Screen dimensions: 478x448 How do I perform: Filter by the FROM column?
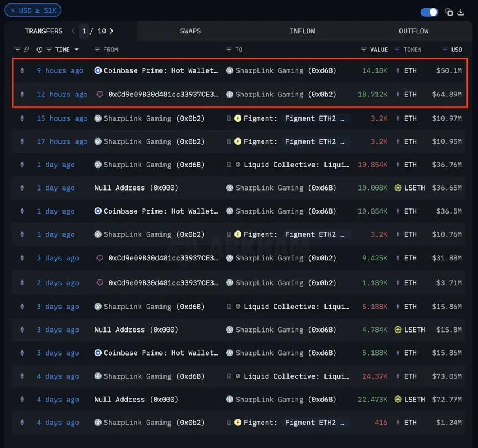point(97,50)
